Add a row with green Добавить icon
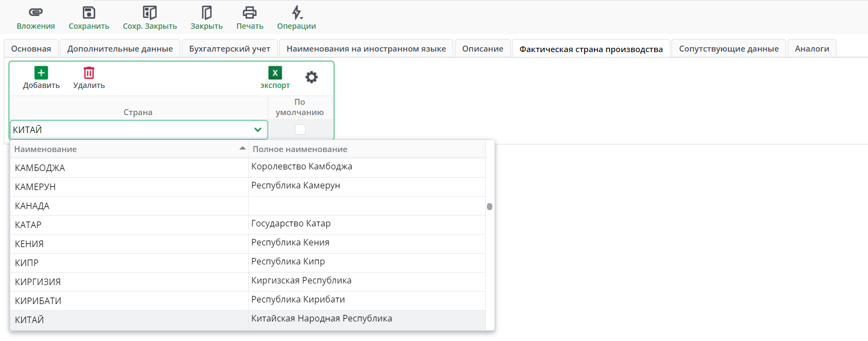The height and width of the screenshot is (341, 868). click(x=41, y=73)
